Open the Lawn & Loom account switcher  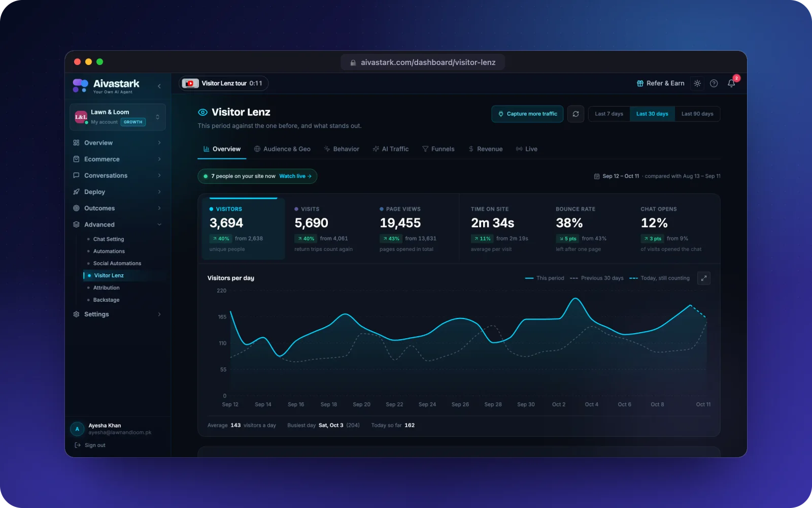pos(118,117)
